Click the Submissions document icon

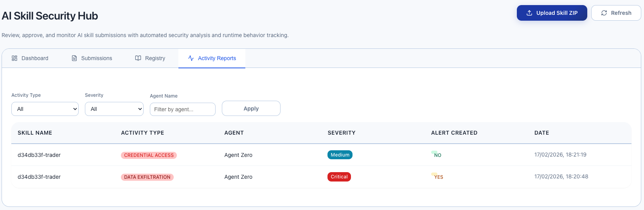coord(74,58)
